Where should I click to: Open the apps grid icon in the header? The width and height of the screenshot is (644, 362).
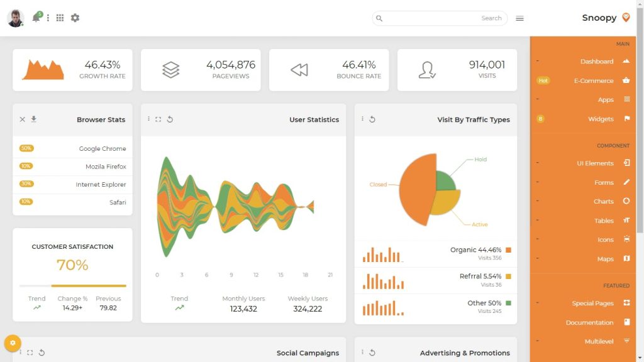pos(60,18)
